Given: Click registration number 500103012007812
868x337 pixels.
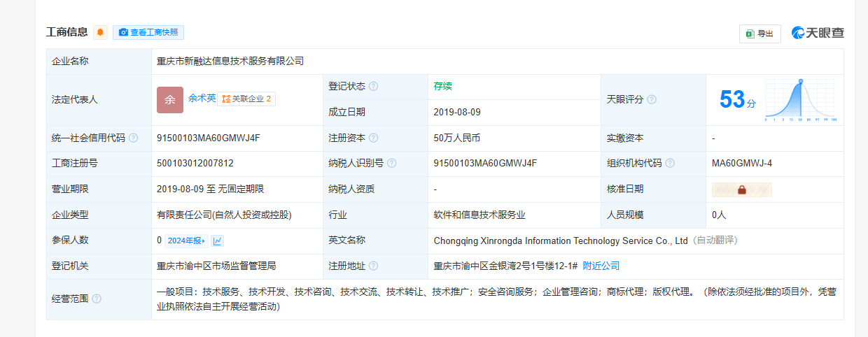Looking at the screenshot, I should 195,164.
